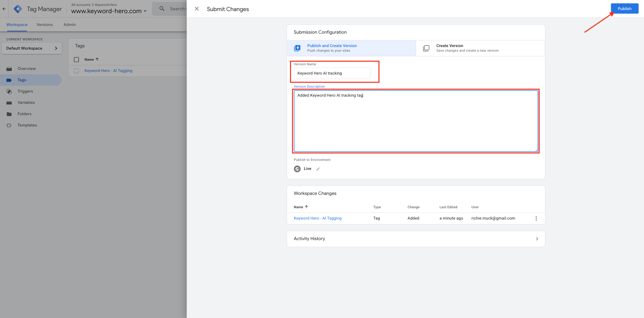Click the Publish button
The width and height of the screenshot is (644, 318).
624,9
